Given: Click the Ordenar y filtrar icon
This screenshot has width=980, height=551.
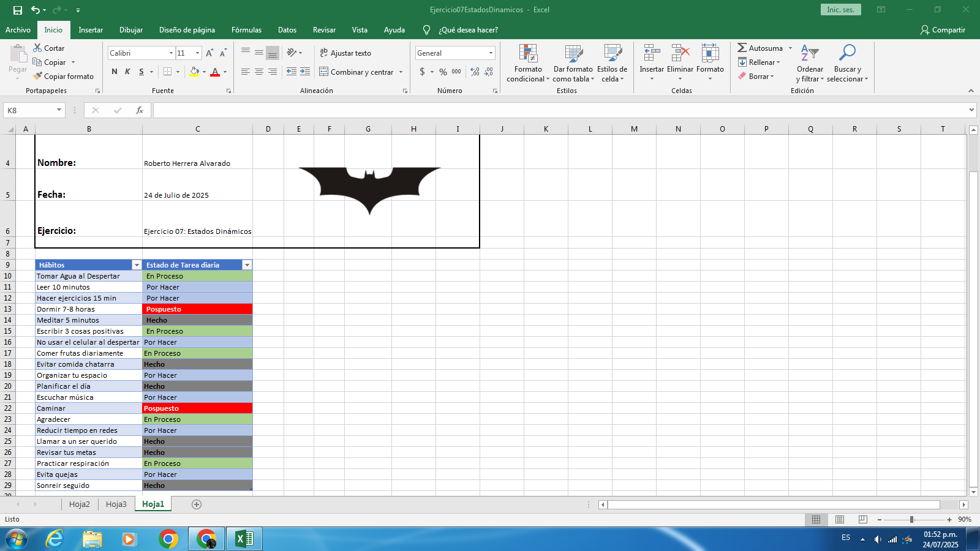Looking at the screenshot, I should coord(810,54).
